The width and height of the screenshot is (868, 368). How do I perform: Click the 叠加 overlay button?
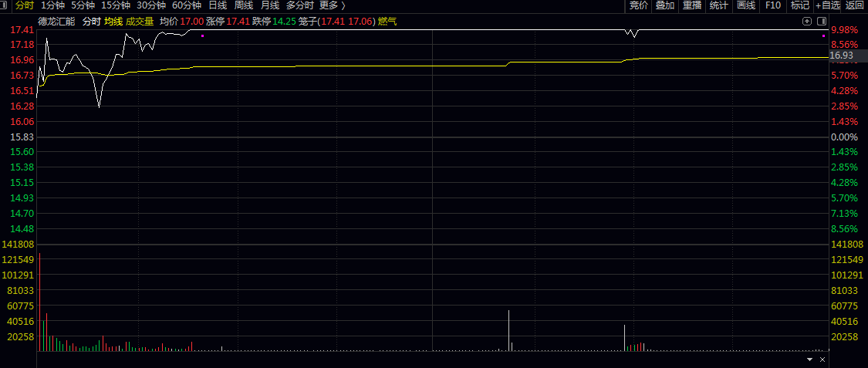pos(665,5)
